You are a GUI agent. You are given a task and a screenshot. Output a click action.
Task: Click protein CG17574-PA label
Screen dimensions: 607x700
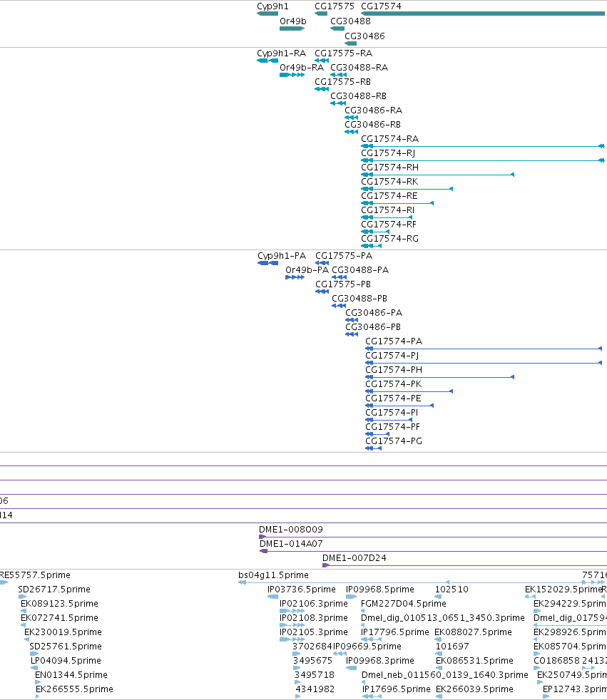point(394,341)
